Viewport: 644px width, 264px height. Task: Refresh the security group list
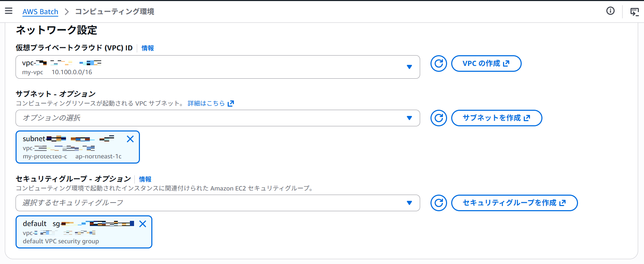point(438,203)
